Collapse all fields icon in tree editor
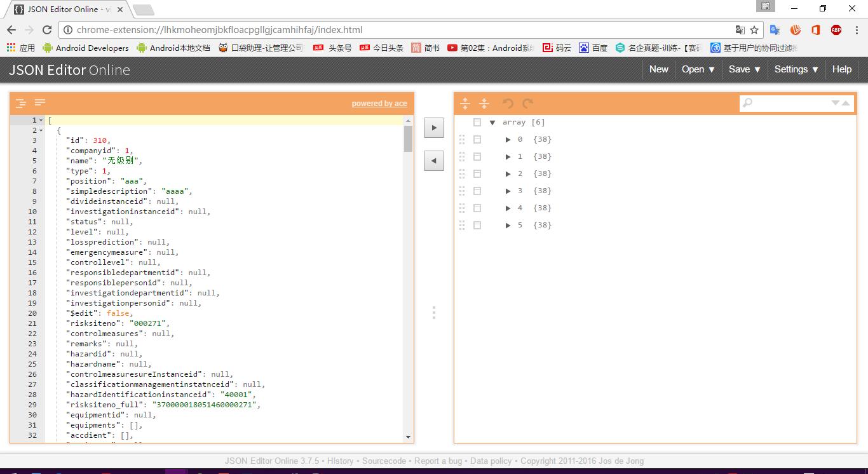The image size is (868, 474). point(484,104)
